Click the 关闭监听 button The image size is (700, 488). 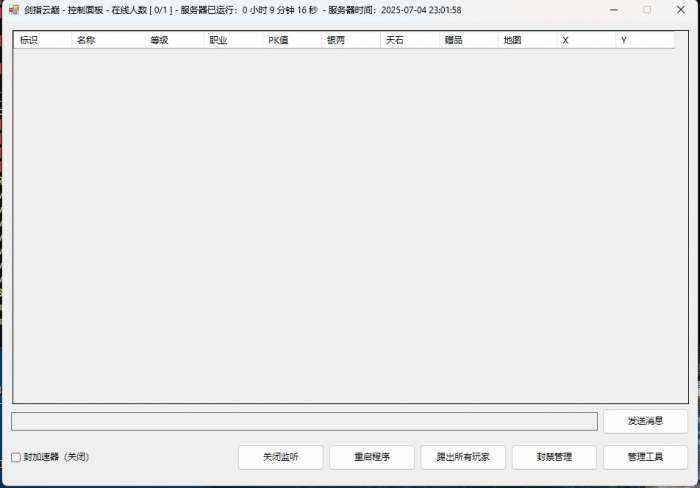click(280, 457)
